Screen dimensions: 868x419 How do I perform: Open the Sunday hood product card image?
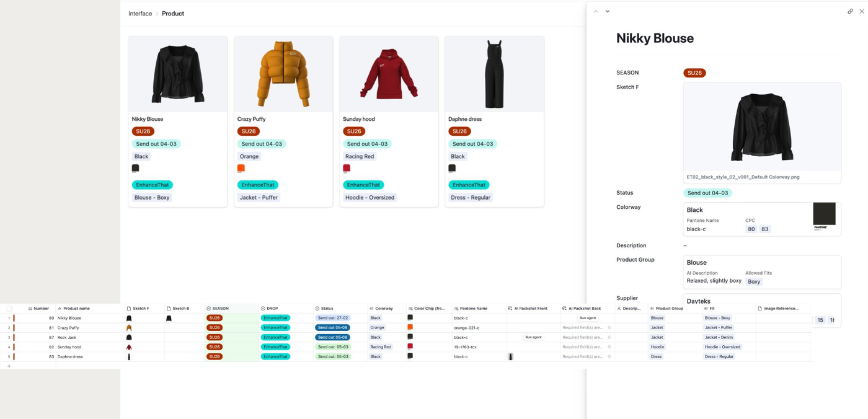(389, 74)
